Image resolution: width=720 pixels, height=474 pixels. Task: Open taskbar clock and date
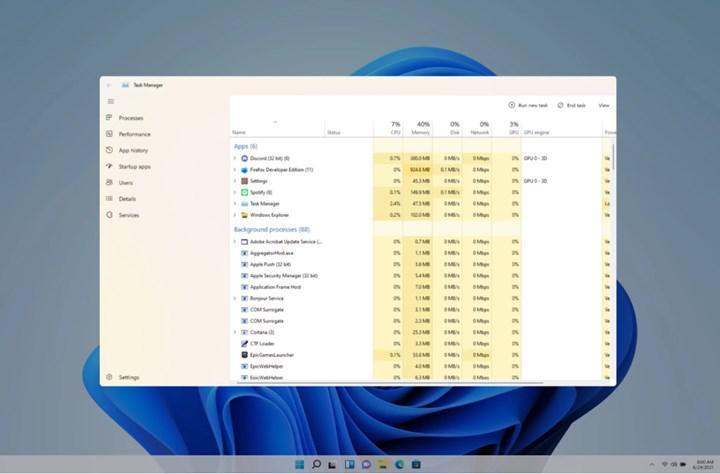pos(703,464)
